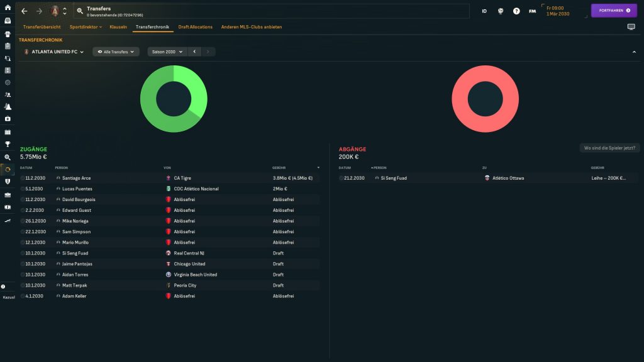Open the Atlanta United FC club selector

pyautogui.click(x=54, y=52)
